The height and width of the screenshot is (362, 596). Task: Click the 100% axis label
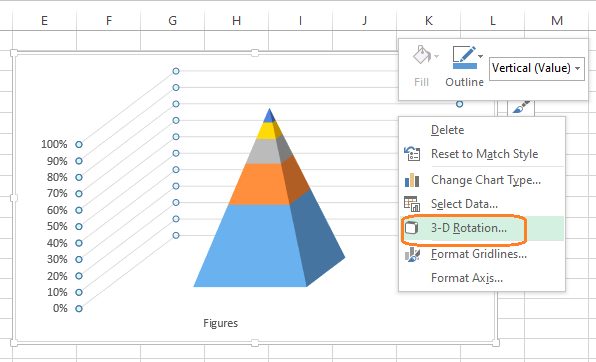(54, 144)
